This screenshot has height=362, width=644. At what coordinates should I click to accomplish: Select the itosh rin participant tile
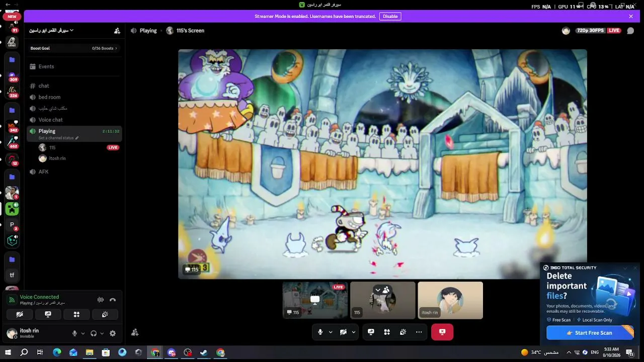pos(450,300)
